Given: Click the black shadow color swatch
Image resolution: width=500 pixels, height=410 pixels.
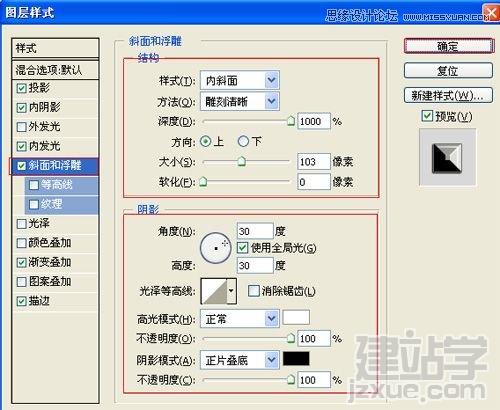Looking at the screenshot, I should pyautogui.click(x=296, y=359).
